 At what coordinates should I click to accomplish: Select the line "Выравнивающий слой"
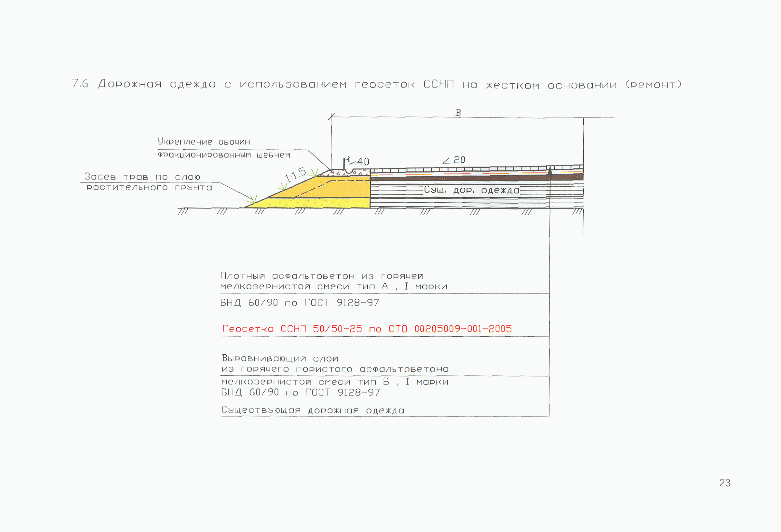click(280, 358)
